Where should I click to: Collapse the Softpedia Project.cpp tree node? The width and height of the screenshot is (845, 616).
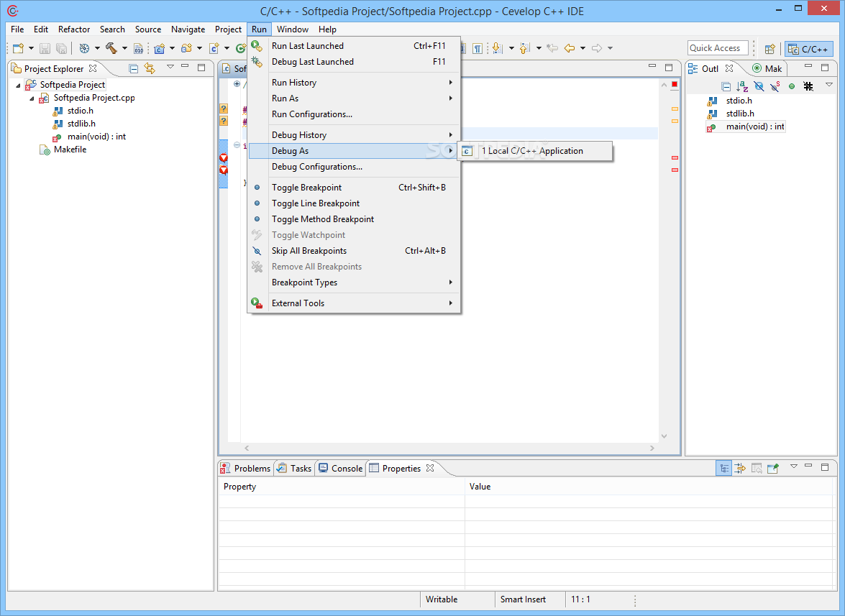coord(32,98)
